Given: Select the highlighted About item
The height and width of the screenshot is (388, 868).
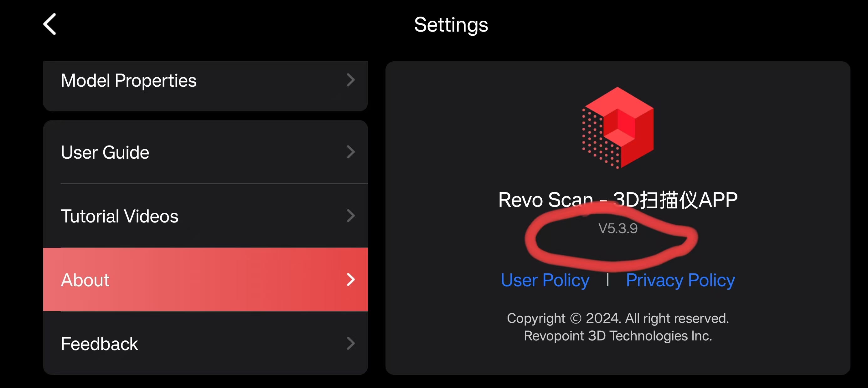Looking at the screenshot, I should coord(85,280).
